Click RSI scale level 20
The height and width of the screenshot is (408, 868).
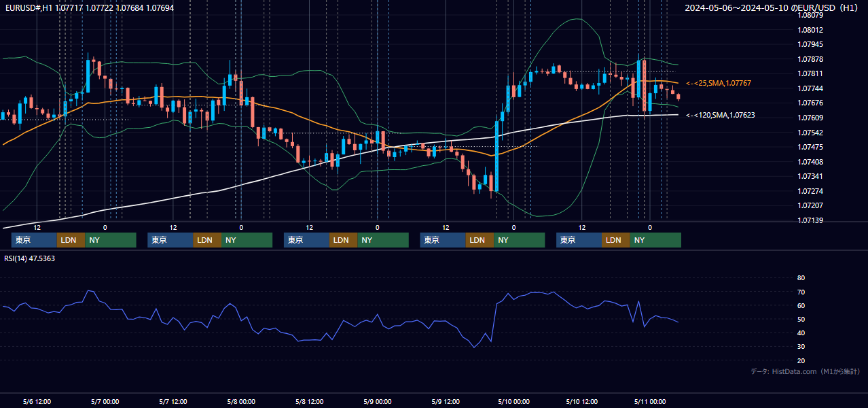[801, 360]
